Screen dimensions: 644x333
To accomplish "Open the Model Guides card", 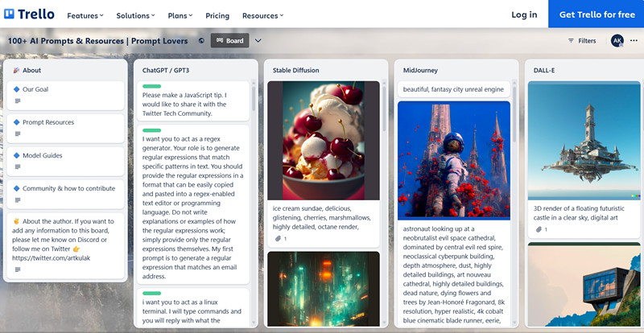I will click(x=65, y=162).
